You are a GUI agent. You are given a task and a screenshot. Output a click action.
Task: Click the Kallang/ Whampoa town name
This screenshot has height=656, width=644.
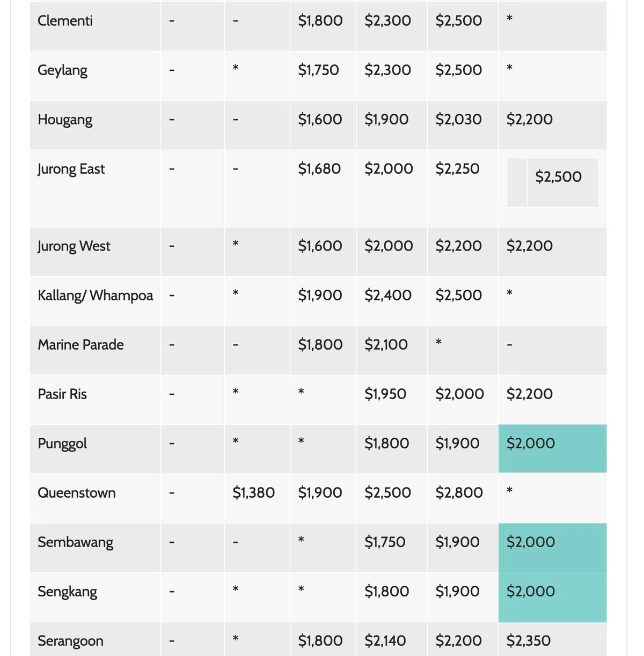coord(95,296)
